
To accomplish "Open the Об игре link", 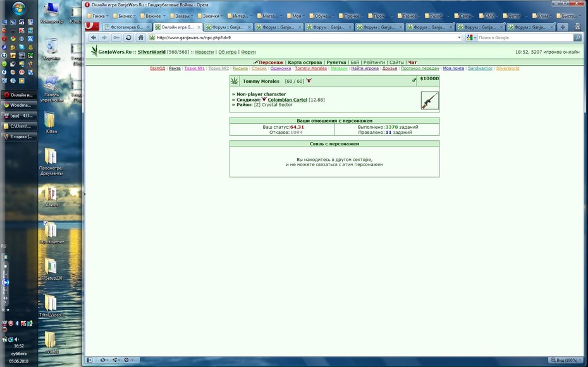I will point(227,52).
